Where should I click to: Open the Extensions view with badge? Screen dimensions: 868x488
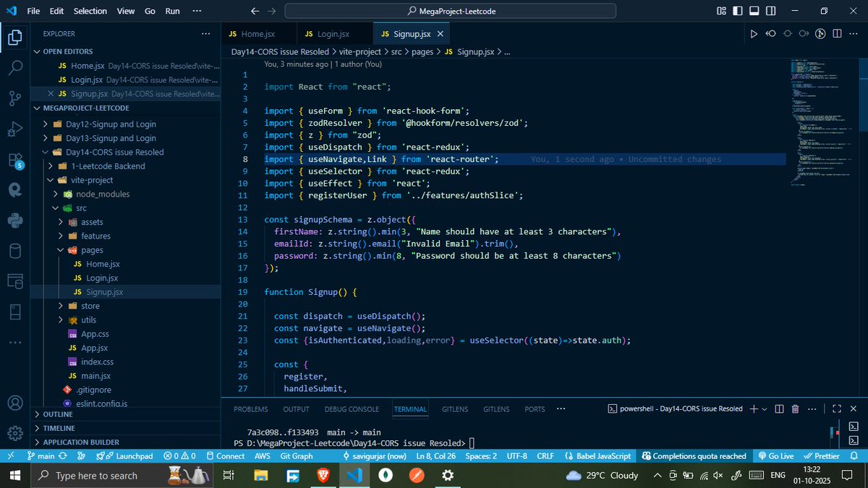(x=14, y=160)
